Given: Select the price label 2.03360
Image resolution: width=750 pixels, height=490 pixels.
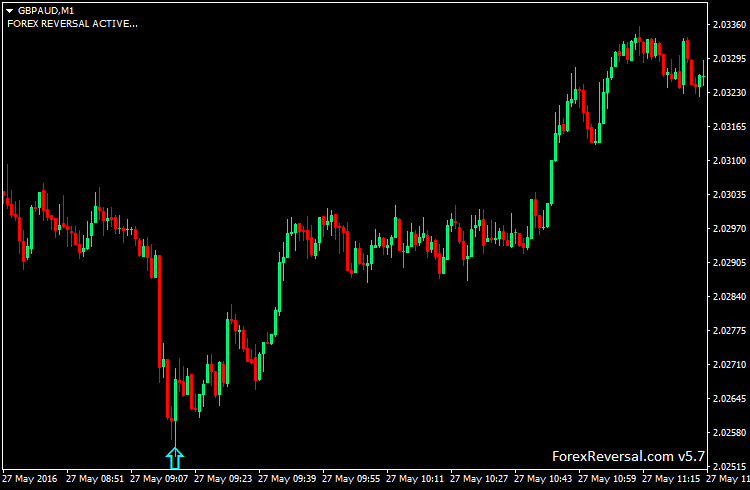Looking at the screenshot, I should (x=729, y=24).
